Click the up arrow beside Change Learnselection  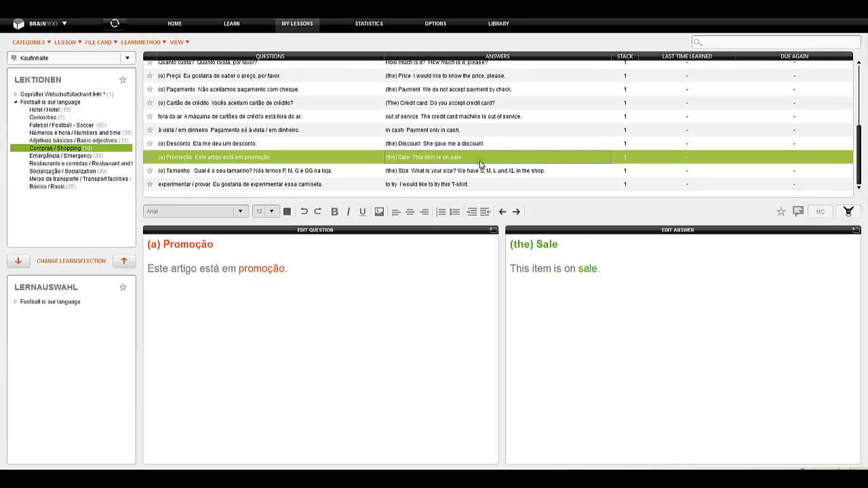coord(124,261)
